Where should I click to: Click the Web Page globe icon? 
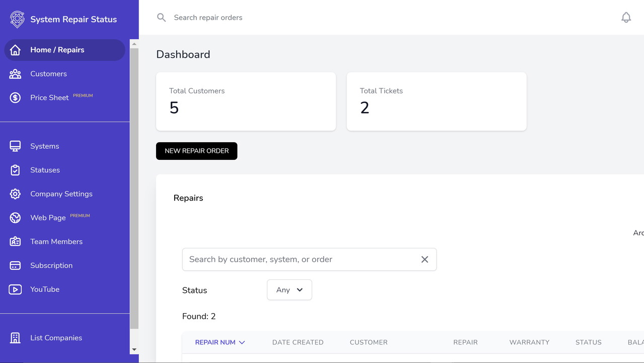point(15,218)
